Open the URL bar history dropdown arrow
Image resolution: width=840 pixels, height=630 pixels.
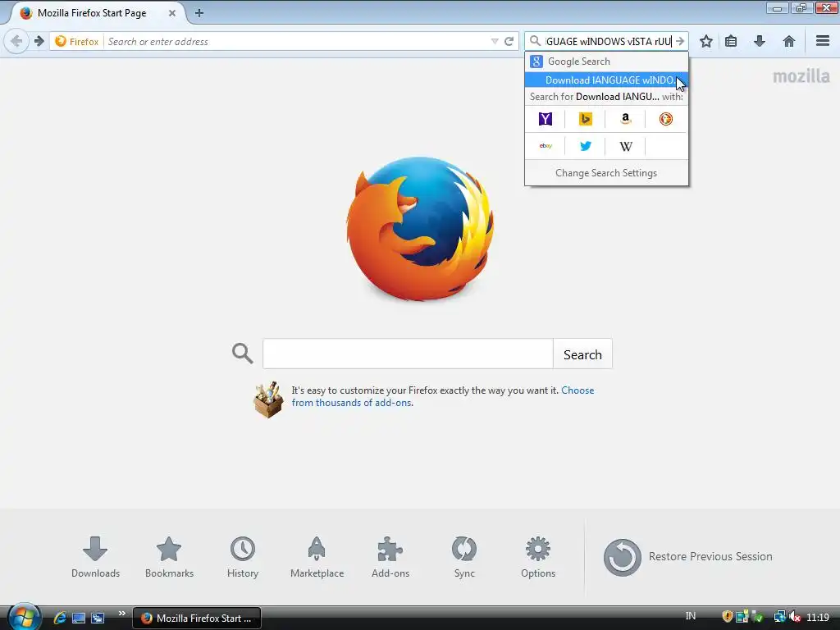495,41
